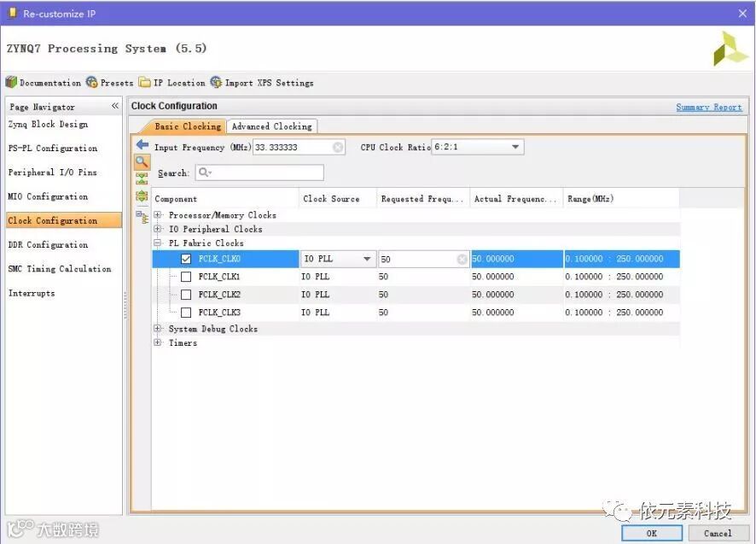Click the Clock Source column header

pos(338,198)
